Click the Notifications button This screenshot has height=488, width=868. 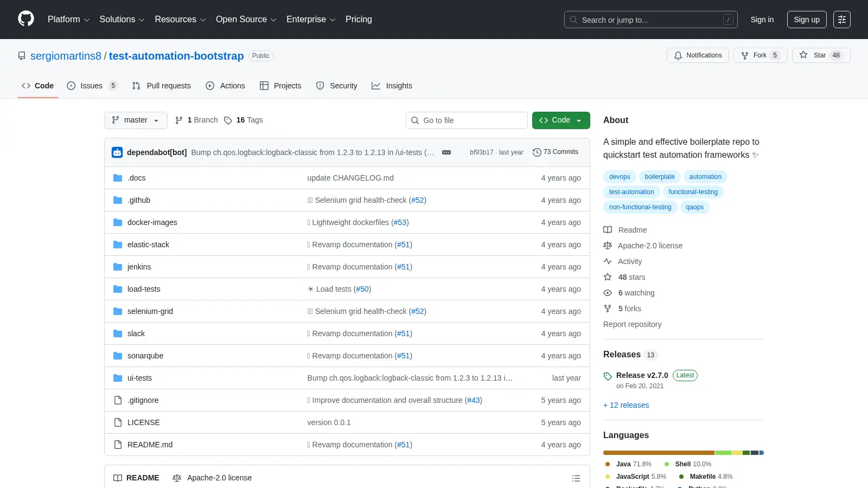698,55
